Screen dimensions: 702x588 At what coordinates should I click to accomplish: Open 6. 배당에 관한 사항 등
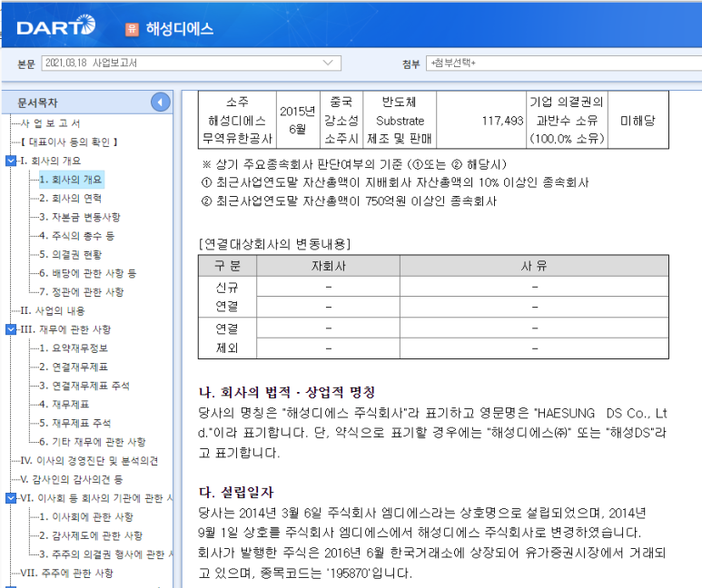(88, 273)
